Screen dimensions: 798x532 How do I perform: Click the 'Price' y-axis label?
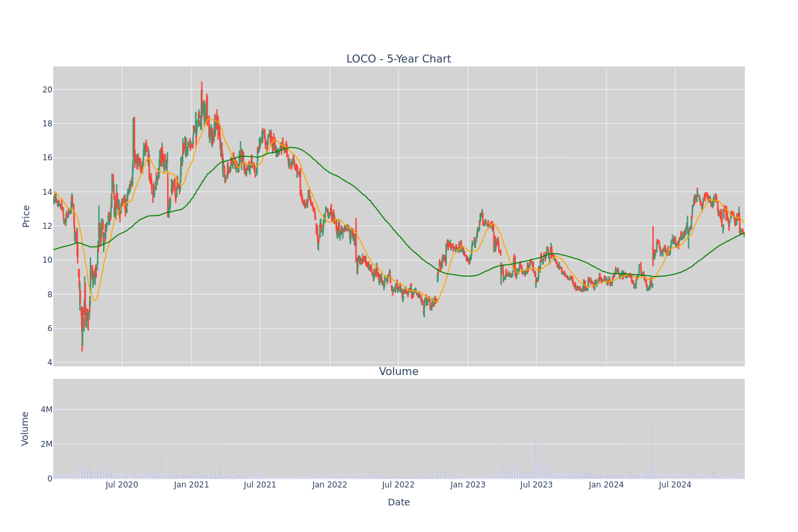[x=27, y=216]
